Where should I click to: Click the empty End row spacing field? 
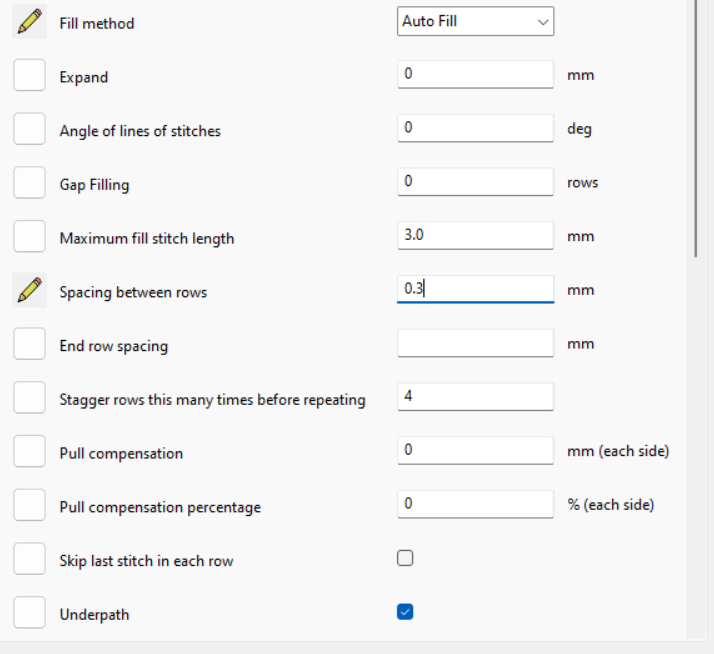pos(475,343)
